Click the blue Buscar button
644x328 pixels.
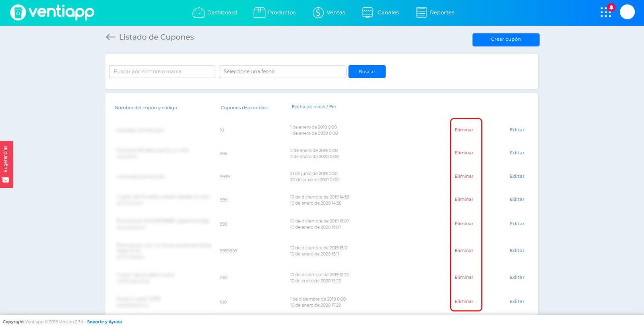tap(367, 72)
